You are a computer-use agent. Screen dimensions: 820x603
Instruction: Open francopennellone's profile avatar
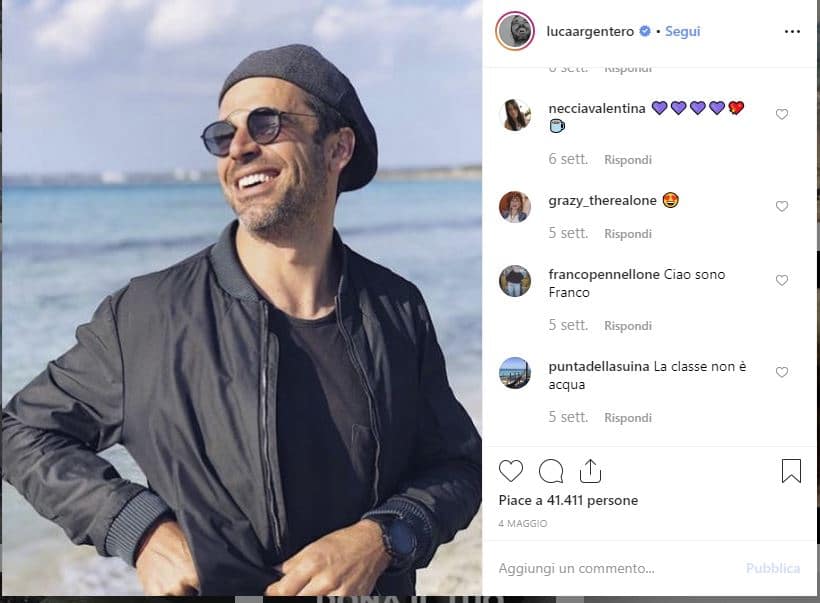pos(515,281)
